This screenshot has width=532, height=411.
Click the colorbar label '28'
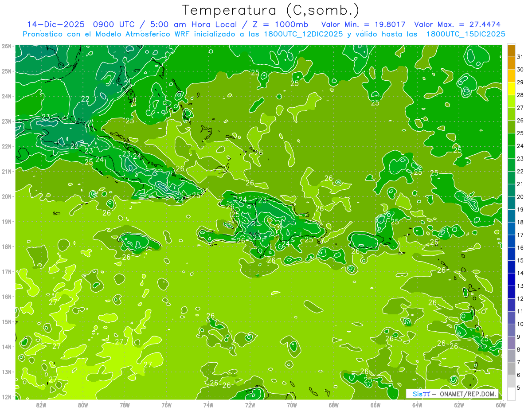pos(520,95)
